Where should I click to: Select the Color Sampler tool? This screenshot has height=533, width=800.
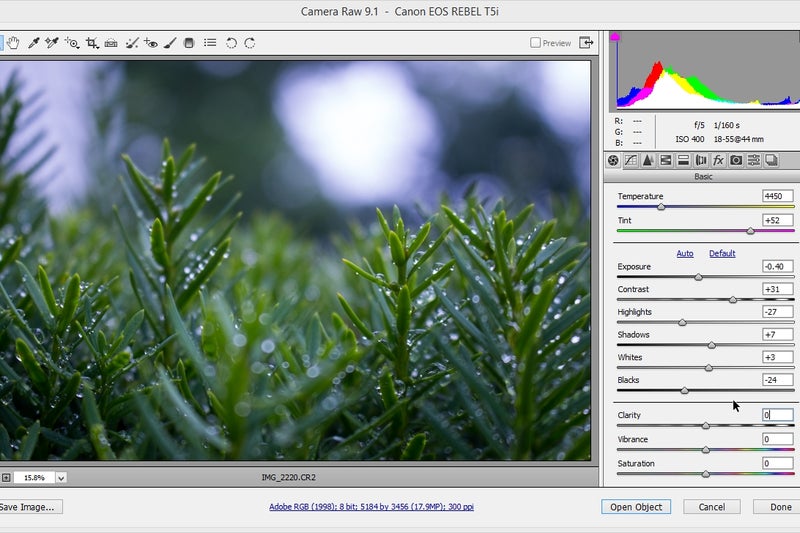pos(52,43)
